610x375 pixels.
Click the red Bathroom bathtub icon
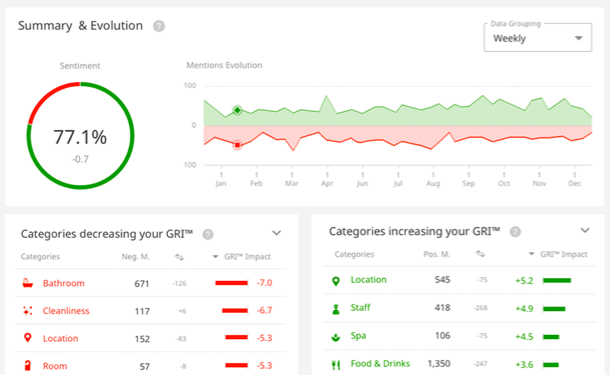pyautogui.click(x=28, y=283)
